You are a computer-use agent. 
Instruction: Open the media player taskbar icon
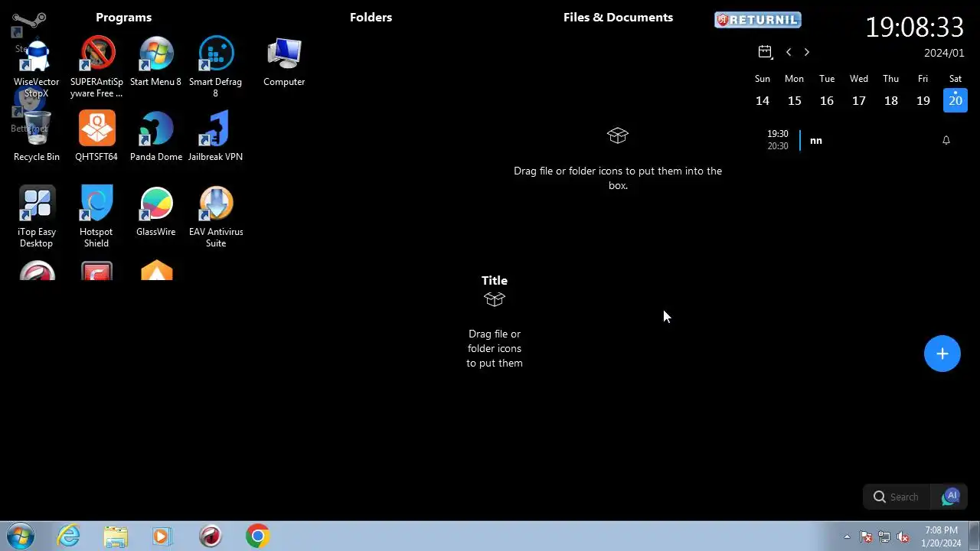(162, 536)
